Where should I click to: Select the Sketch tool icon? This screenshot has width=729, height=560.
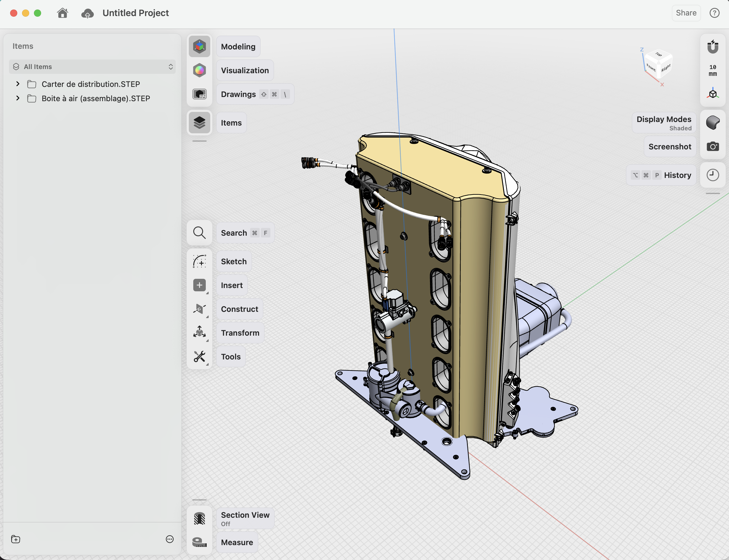[199, 261]
